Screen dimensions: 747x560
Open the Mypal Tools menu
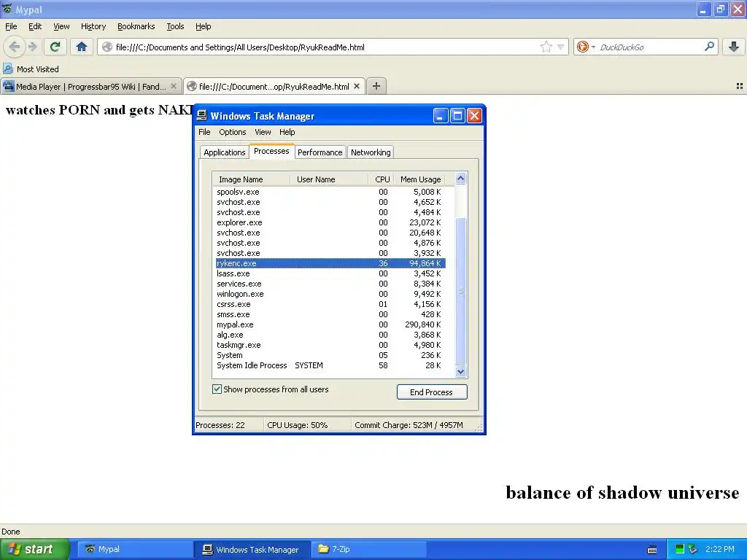pos(175,26)
